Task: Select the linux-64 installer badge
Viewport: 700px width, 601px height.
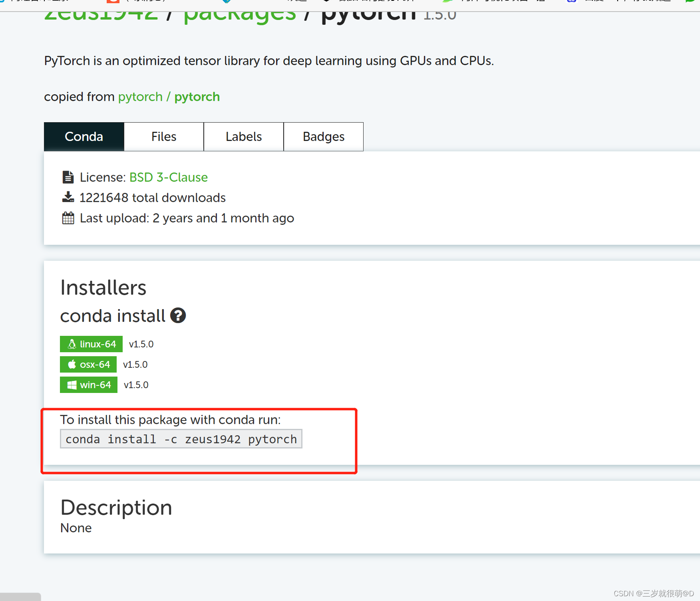Action: (x=91, y=344)
